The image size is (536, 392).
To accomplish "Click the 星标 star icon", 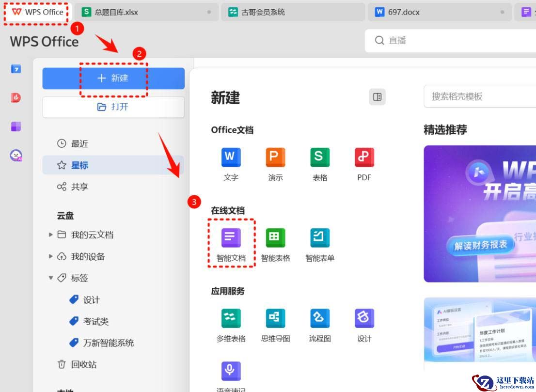I will [62, 165].
